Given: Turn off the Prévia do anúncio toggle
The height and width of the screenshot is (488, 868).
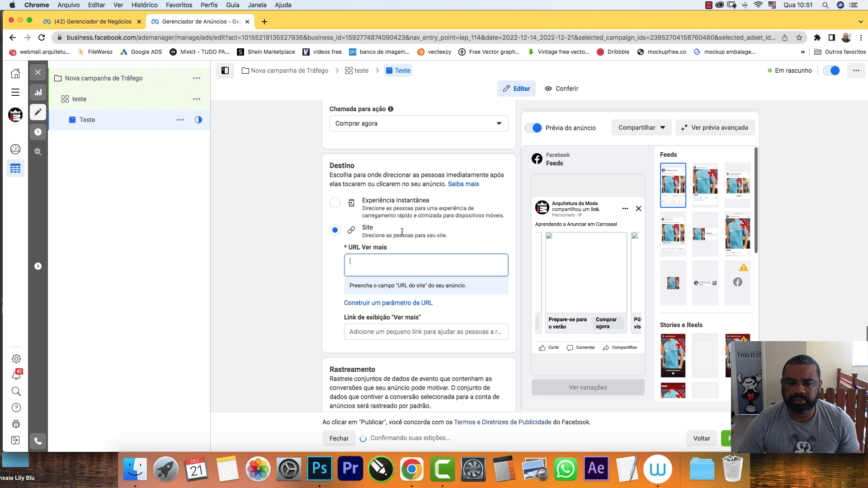Looking at the screenshot, I should click(533, 128).
